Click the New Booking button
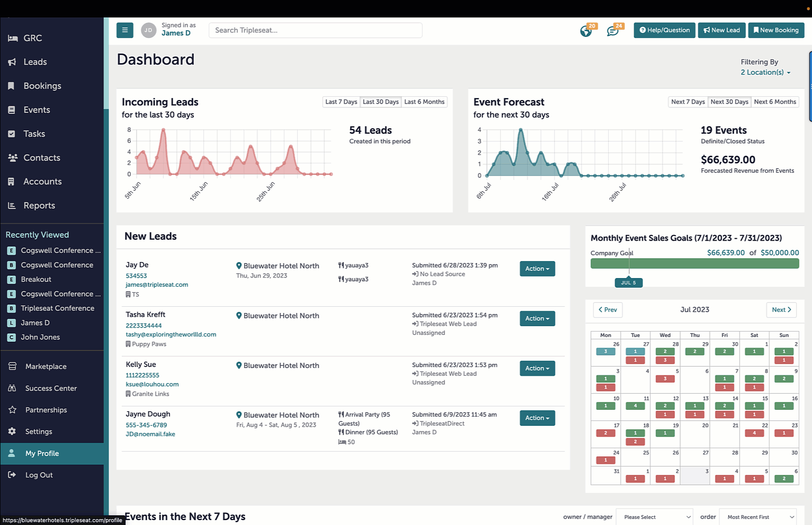The height and width of the screenshot is (525, 812). (776, 30)
